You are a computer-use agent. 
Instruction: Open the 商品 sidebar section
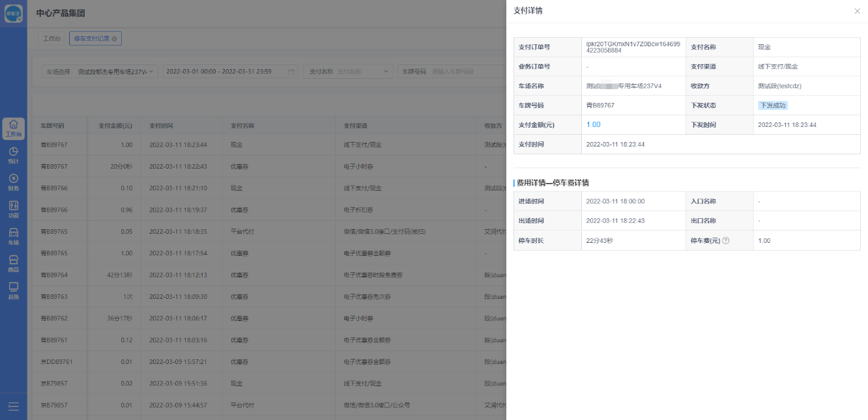click(14, 264)
